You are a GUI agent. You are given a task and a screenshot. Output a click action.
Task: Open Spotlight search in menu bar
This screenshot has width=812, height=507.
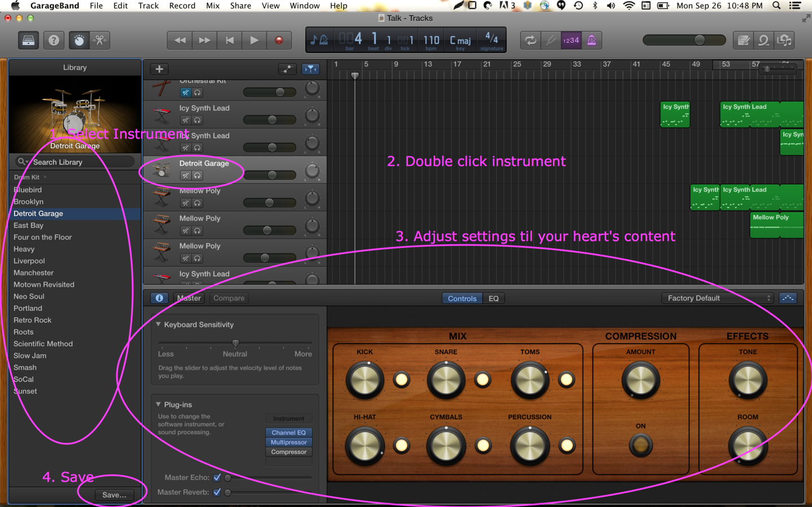coord(776,6)
